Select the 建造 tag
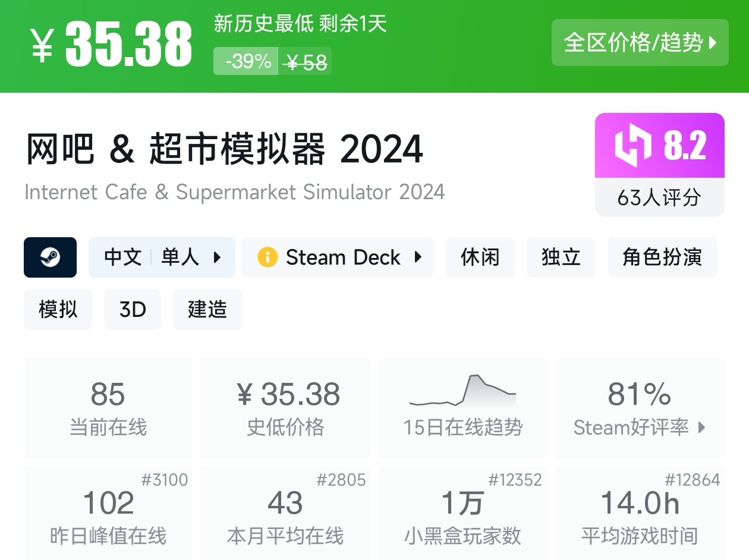The width and height of the screenshot is (749, 560). pyautogui.click(x=207, y=310)
